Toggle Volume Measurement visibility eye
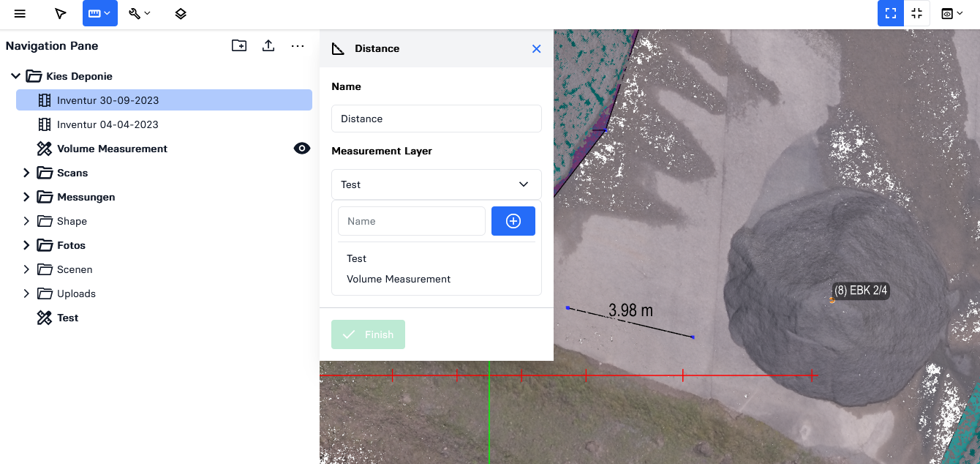980x464 pixels. tap(301, 149)
